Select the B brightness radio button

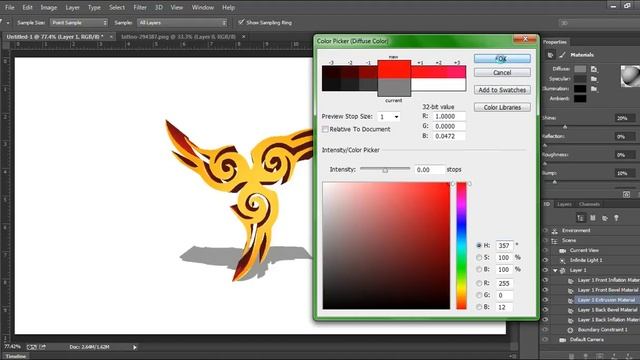479,269
